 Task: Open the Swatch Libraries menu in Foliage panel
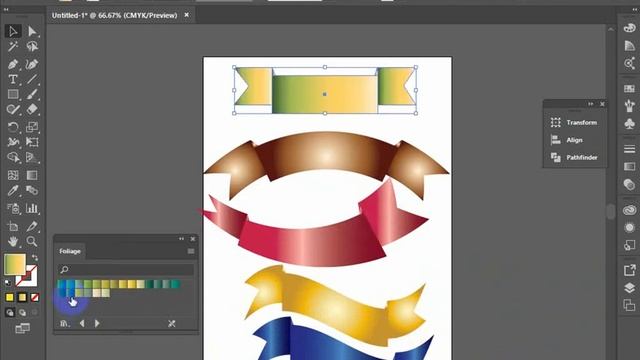[x=64, y=324]
